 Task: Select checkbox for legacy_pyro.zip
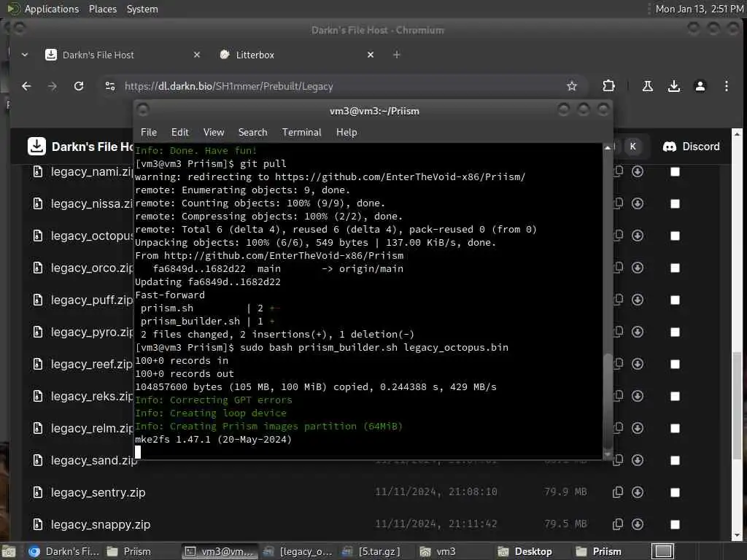click(675, 332)
